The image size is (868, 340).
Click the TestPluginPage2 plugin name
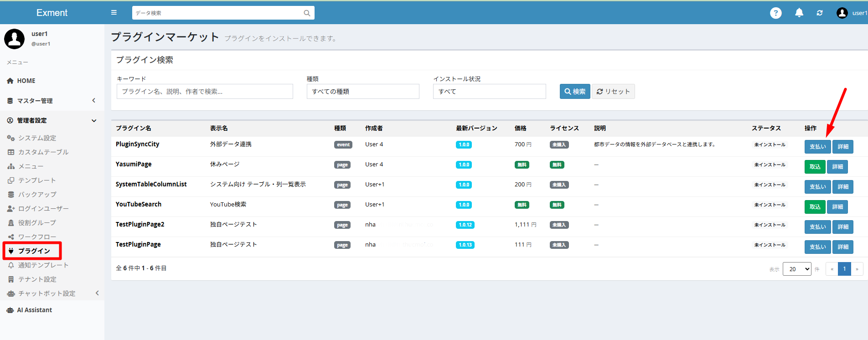[x=140, y=224]
